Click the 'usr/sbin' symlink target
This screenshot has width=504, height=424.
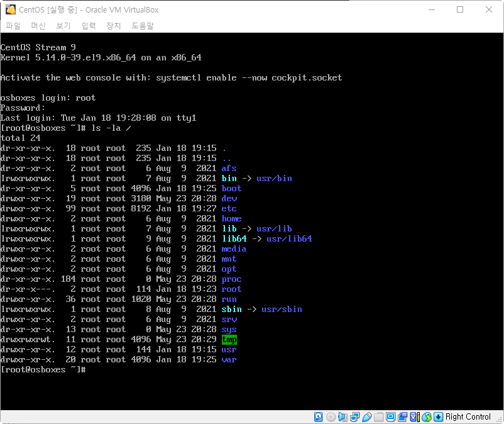282,310
